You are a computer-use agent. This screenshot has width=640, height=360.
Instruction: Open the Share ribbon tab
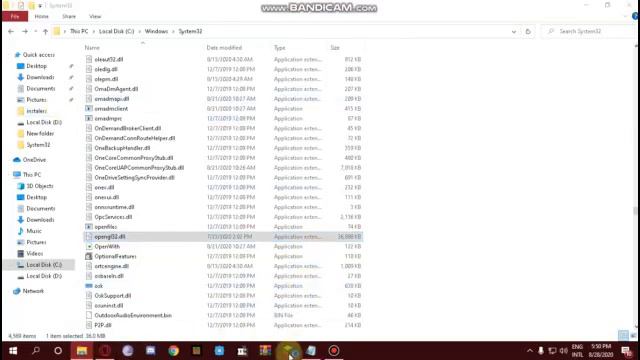coord(69,16)
